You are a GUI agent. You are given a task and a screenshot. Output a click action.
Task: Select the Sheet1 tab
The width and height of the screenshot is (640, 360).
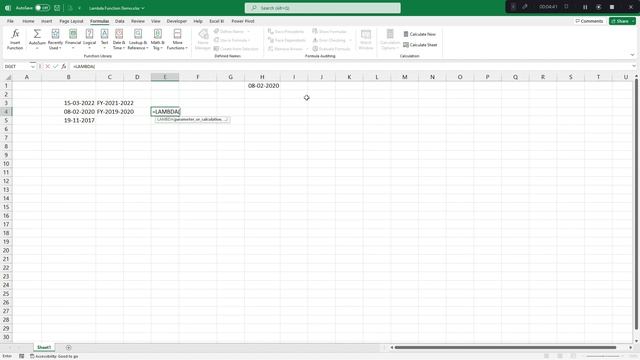coord(44,347)
